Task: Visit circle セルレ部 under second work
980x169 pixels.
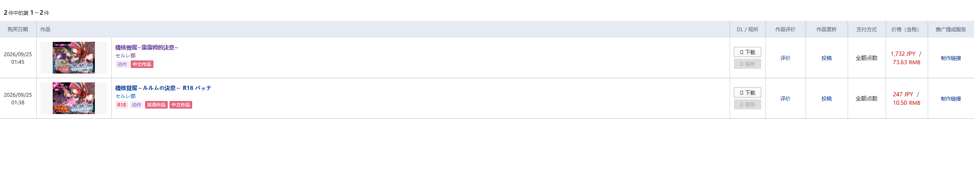Action: [x=126, y=96]
